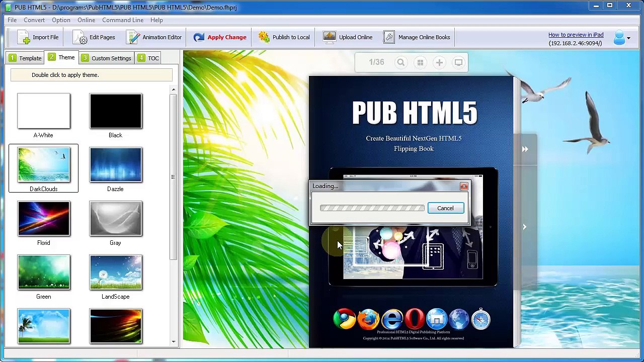Select Publish to Local
This screenshot has height=362, width=644.
tap(284, 37)
